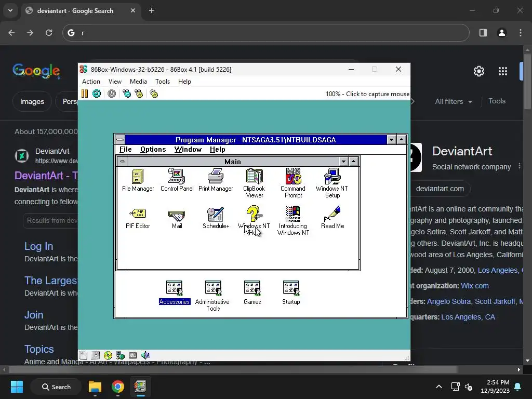This screenshot has width=532, height=399.
Task: Minimize Program Manager with down arrow button
Action: 391,139
